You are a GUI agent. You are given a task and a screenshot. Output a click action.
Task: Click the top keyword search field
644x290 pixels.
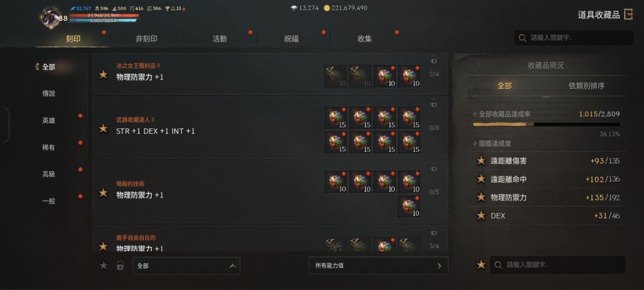coord(573,38)
